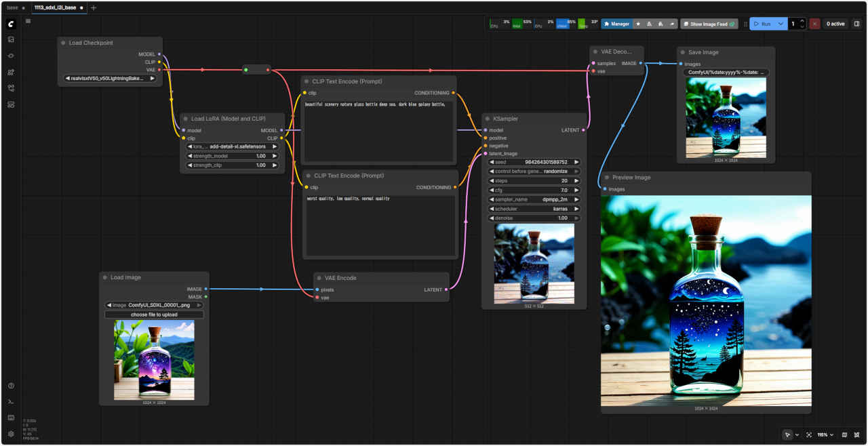Click choose file to upload button
The height and width of the screenshot is (446, 868).
pos(154,315)
